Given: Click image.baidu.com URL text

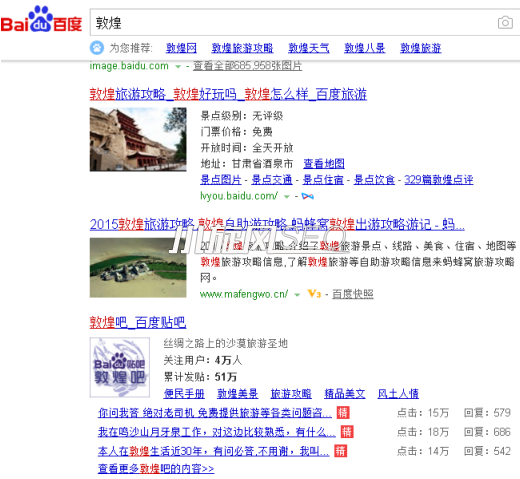Looking at the screenshot, I should 129,66.
